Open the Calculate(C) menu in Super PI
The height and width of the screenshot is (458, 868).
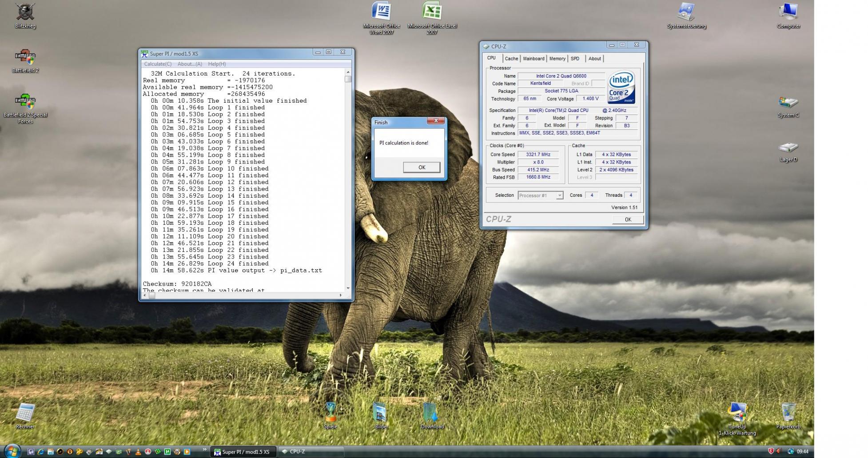(158, 64)
